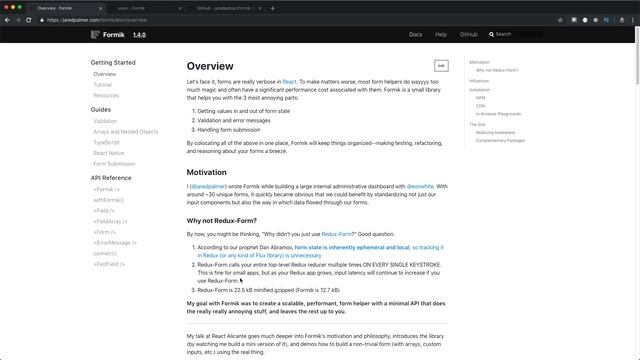Jump to In-browser Playgrounds in contents

pyautogui.click(x=498, y=114)
